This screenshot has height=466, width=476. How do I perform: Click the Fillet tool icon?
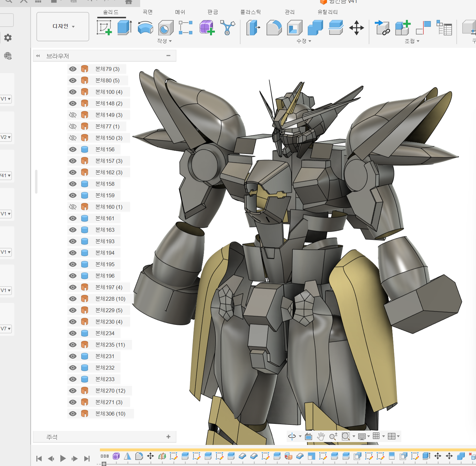click(x=274, y=27)
